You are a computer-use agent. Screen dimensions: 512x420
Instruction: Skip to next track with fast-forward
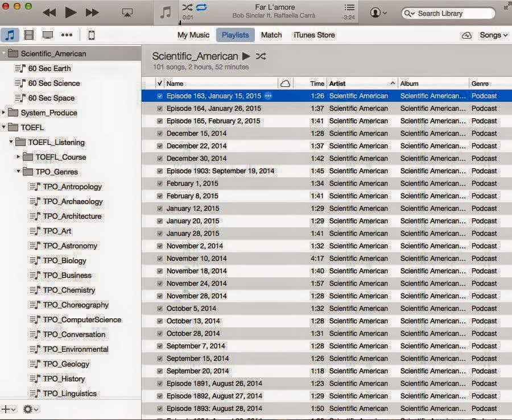pos(92,13)
